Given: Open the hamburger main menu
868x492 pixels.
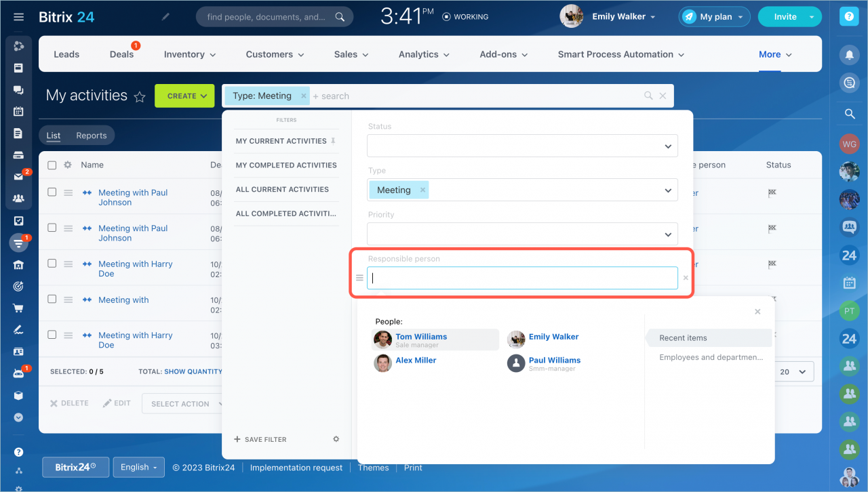Looking at the screenshot, I should [x=18, y=17].
